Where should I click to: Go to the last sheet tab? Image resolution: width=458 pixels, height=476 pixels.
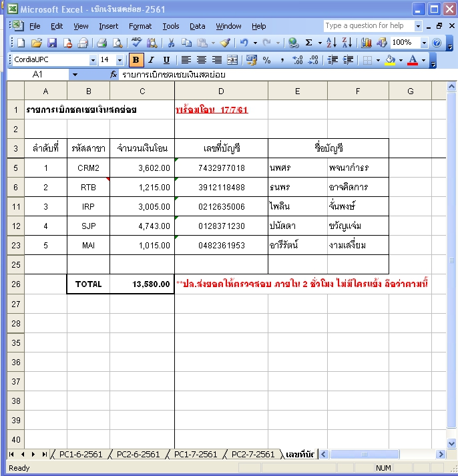click(45, 454)
